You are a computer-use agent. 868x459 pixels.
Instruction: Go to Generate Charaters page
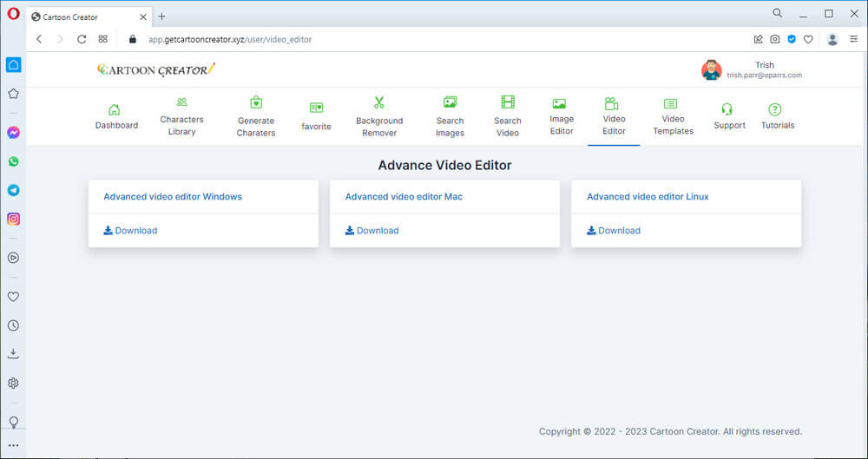[x=256, y=117]
